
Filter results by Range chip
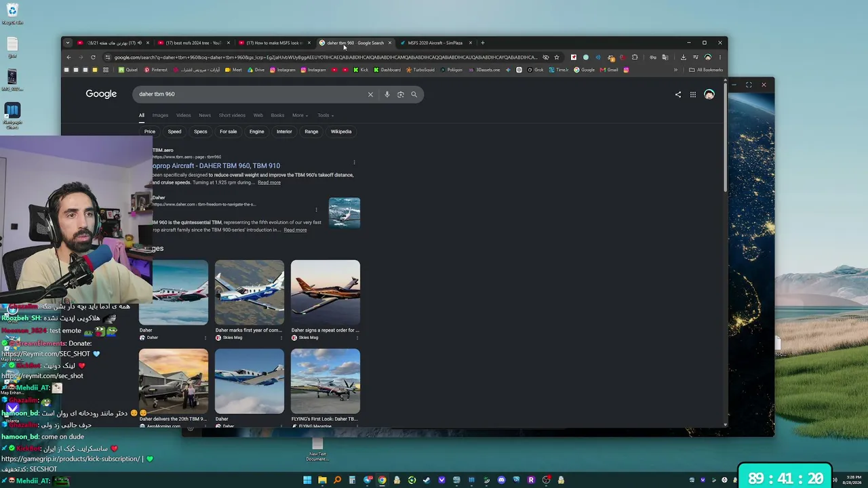(311, 131)
